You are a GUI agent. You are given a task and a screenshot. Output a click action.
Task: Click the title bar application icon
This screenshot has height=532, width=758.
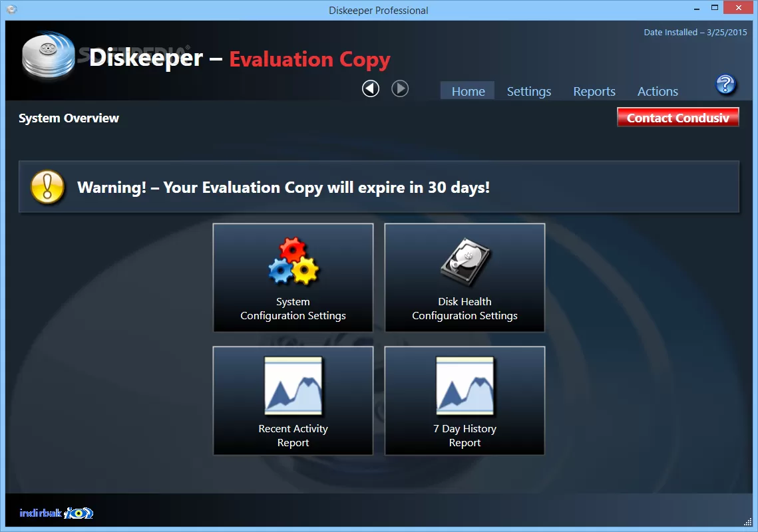point(11,9)
